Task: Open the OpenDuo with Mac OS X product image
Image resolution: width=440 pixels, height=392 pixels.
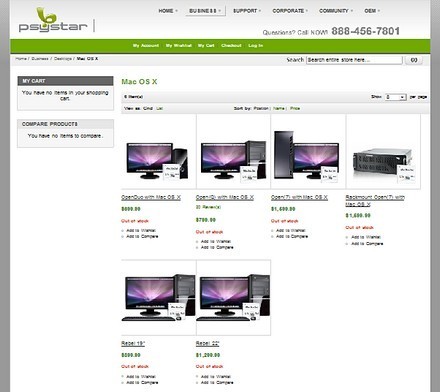Action: click(158, 152)
